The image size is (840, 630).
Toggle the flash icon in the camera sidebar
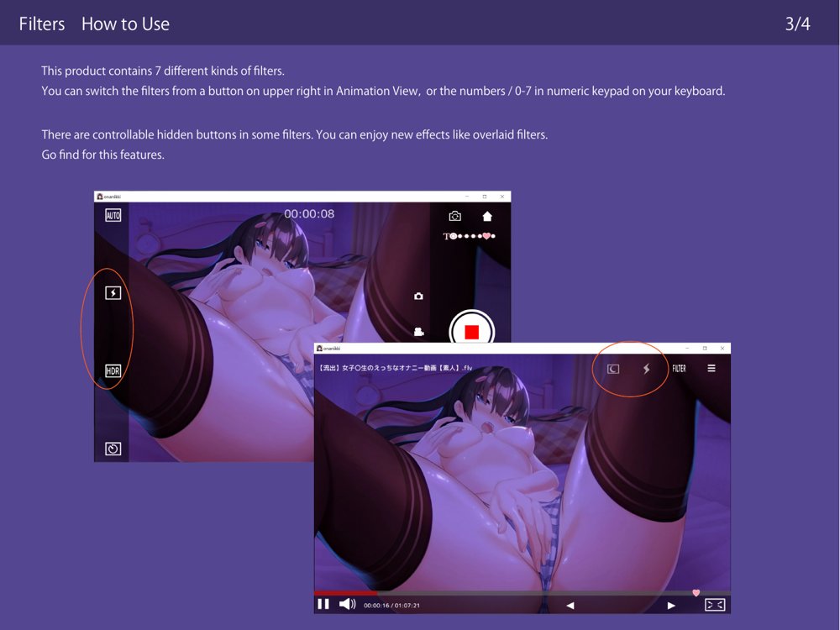(113, 292)
